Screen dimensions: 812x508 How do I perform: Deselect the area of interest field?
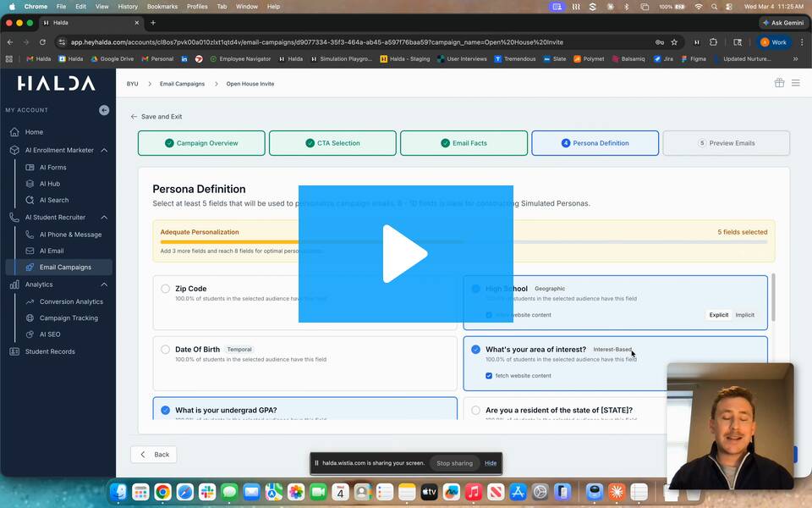476,350
